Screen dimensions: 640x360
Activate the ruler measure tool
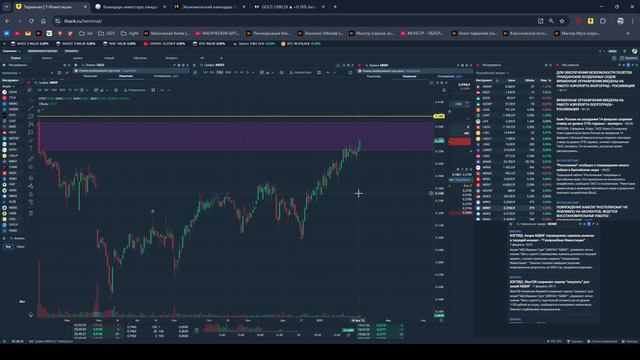pyautogui.click(x=31, y=158)
